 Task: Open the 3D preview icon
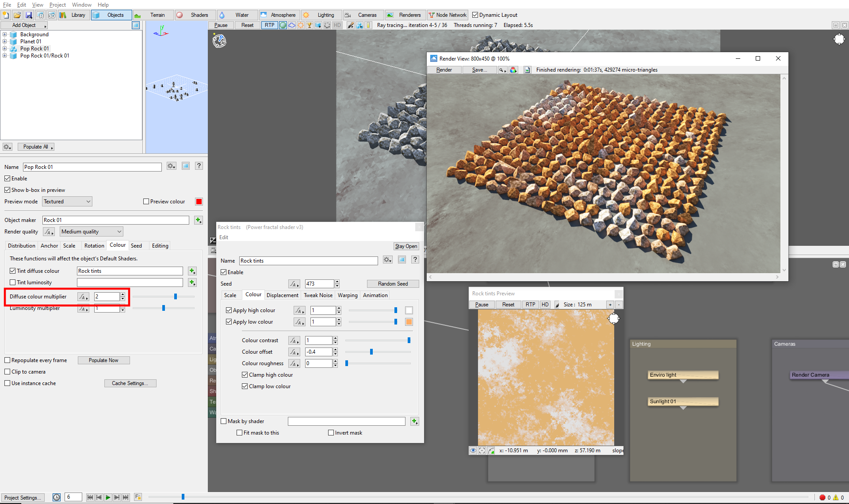(51, 15)
